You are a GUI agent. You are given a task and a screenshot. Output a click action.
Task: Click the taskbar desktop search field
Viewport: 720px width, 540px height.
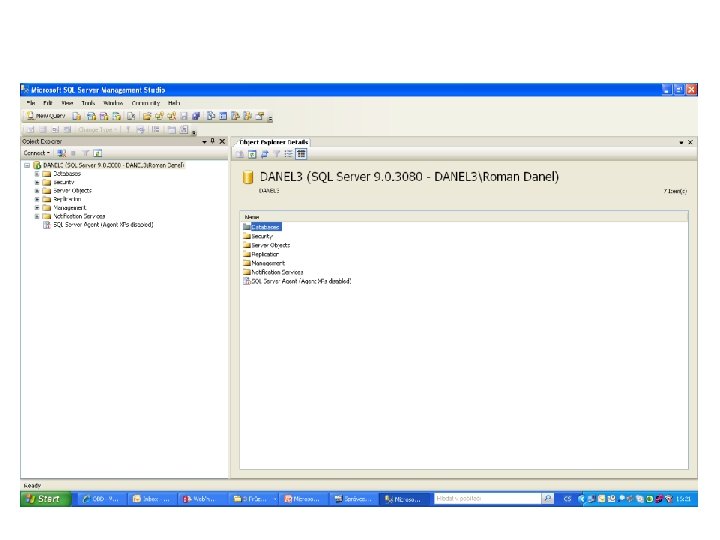[488, 499]
